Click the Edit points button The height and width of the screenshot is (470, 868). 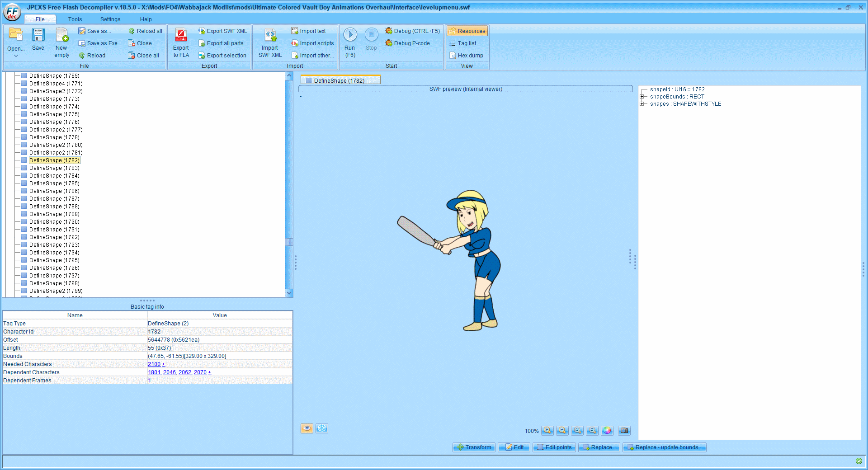pyautogui.click(x=554, y=447)
